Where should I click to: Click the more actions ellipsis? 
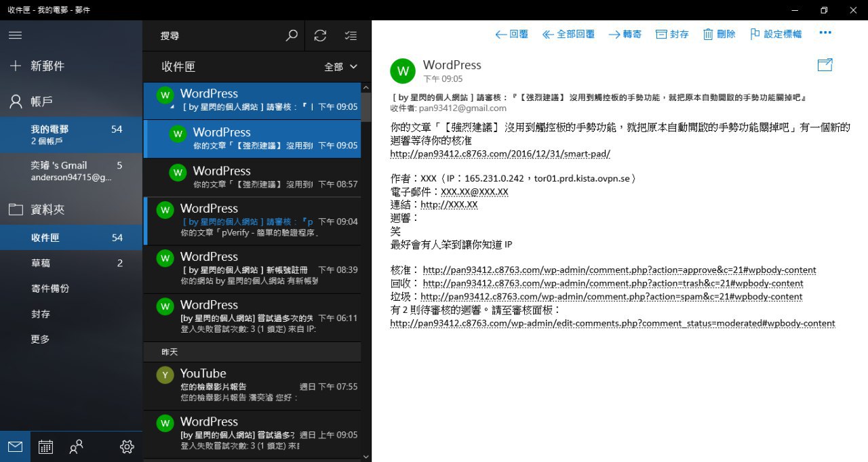pyautogui.click(x=825, y=33)
